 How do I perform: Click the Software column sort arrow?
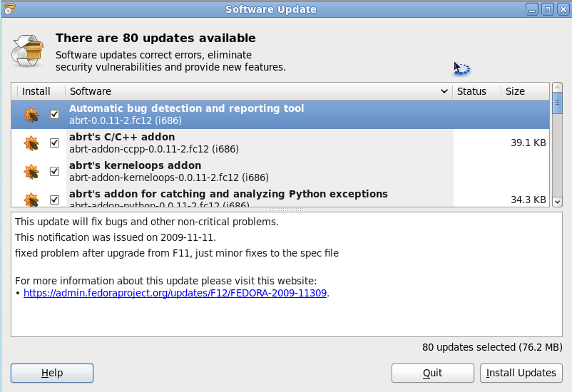444,91
